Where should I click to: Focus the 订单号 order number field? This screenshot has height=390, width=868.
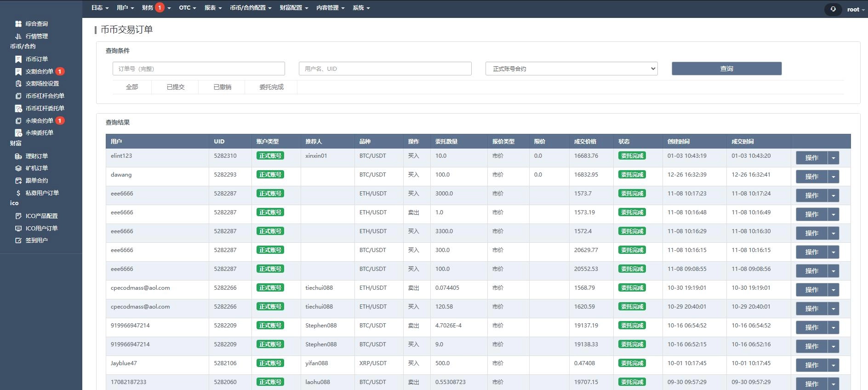[x=199, y=69]
